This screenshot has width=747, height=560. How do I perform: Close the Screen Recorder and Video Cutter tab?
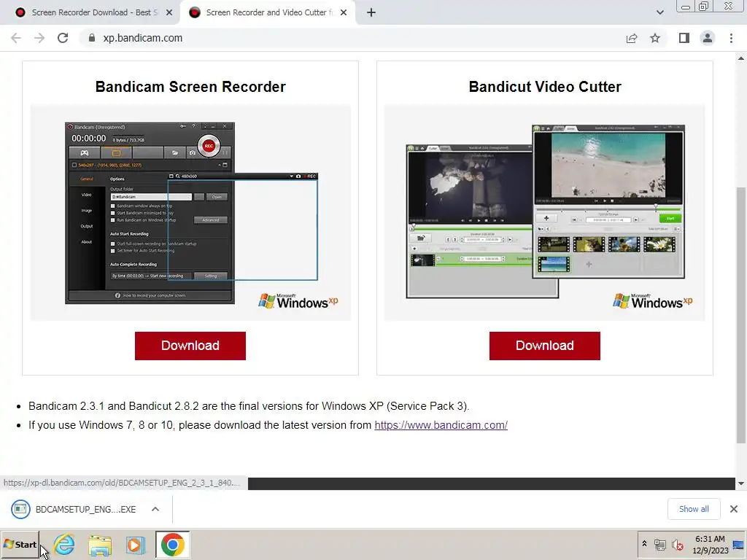(x=344, y=13)
